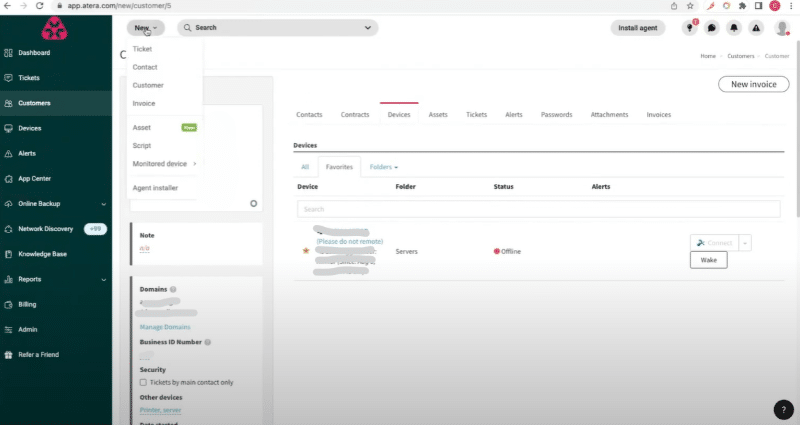Open the warning triangle alerts icon

[x=756, y=28]
